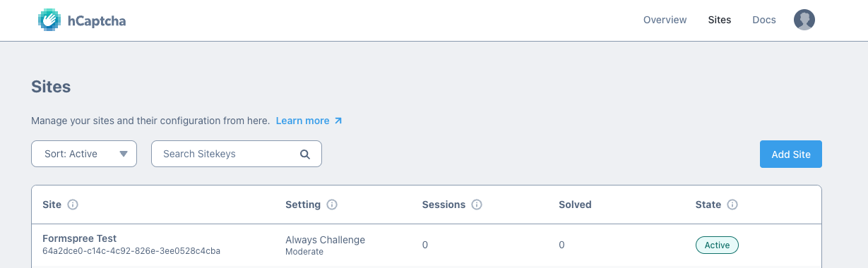The image size is (868, 268).
Task: Focus the Search Sitekeys input field
Action: [x=237, y=154]
